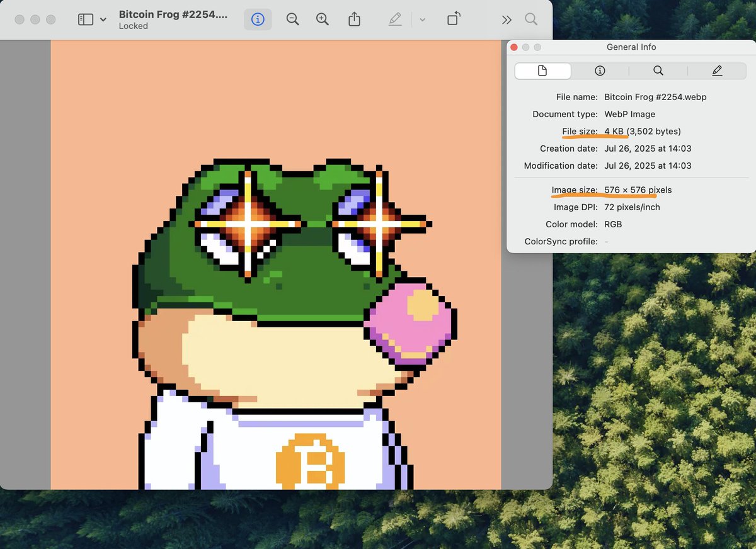Rotate the image with the rotate icon
The height and width of the screenshot is (549, 756).
[x=453, y=19]
